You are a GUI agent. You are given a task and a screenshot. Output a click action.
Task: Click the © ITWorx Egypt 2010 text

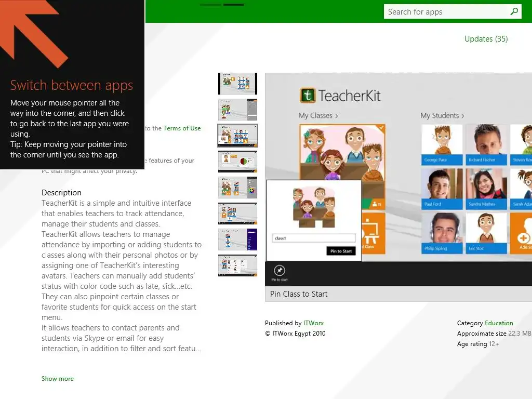click(x=295, y=334)
